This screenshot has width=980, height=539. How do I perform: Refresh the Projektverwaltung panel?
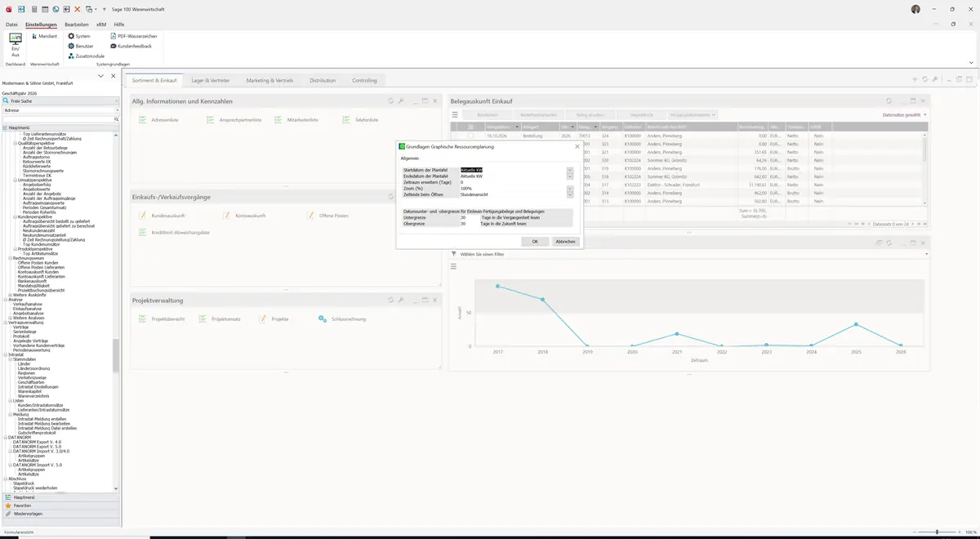click(x=390, y=301)
